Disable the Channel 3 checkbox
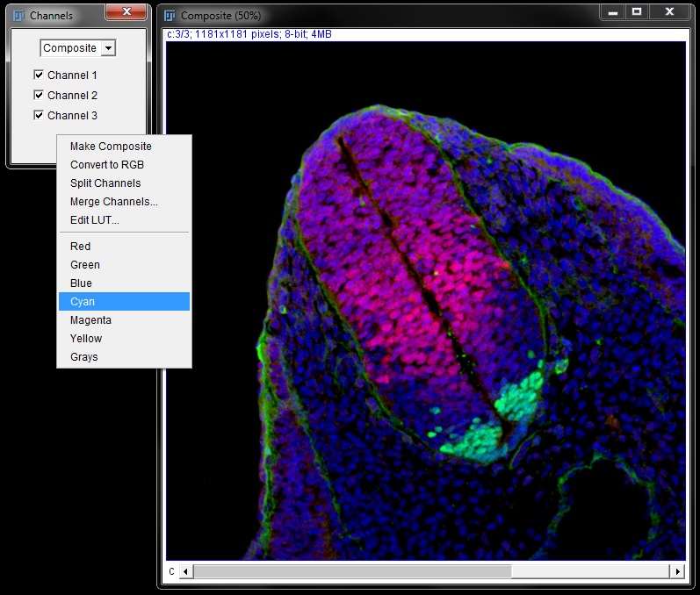The width and height of the screenshot is (700, 595). pyautogui.click(x=39, y=116)
